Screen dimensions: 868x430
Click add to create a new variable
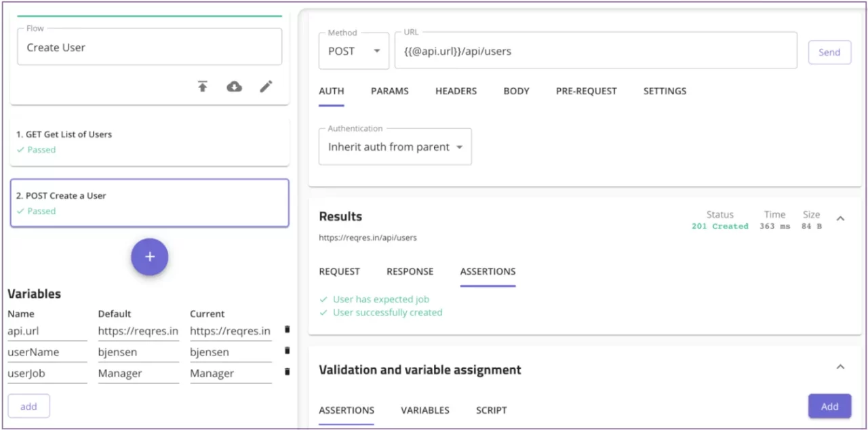[28, 406]
